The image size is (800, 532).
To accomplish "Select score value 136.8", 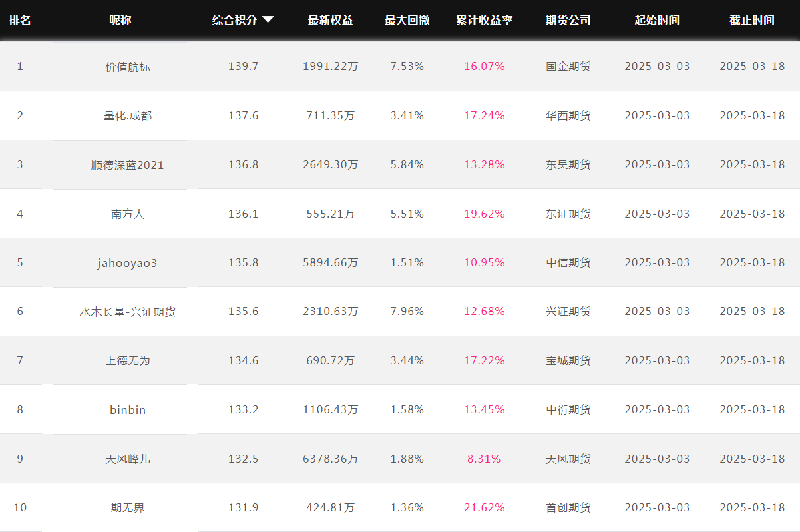I will [x=243, y=164].
